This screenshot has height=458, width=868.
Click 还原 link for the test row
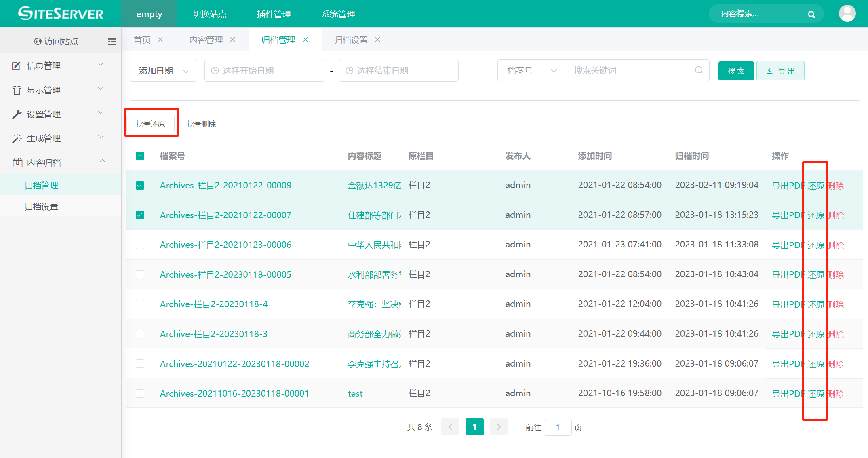(x=815, y=394)
